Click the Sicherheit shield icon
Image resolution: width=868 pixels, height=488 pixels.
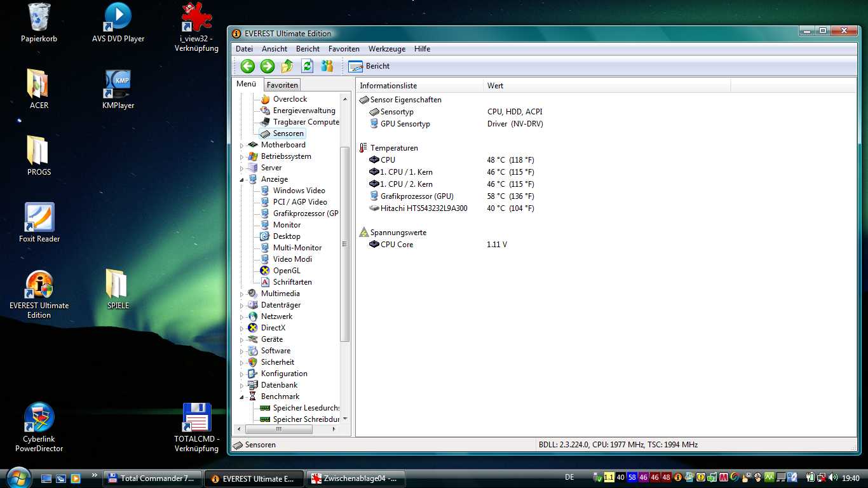[253, 362]
